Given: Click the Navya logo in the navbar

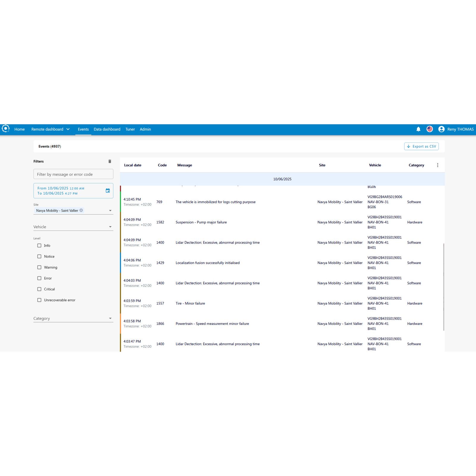Looking at the screenshot, I should (6, 129).
